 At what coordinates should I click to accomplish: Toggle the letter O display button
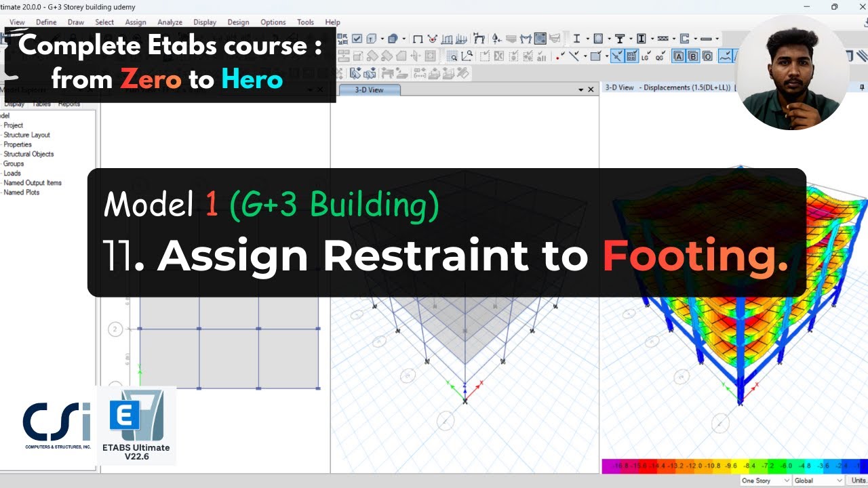pos(707,56)
